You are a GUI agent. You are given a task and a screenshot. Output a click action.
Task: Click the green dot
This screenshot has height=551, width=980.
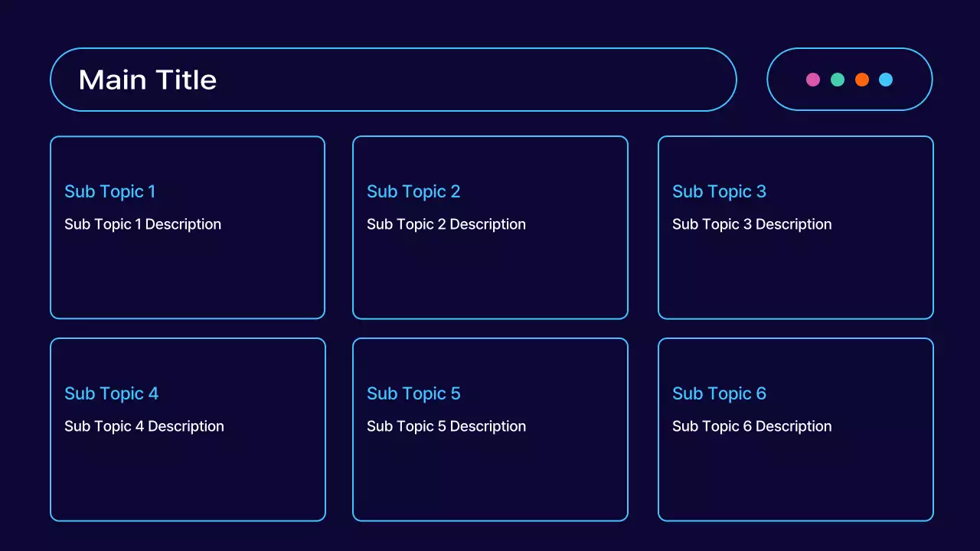[838, 80]
